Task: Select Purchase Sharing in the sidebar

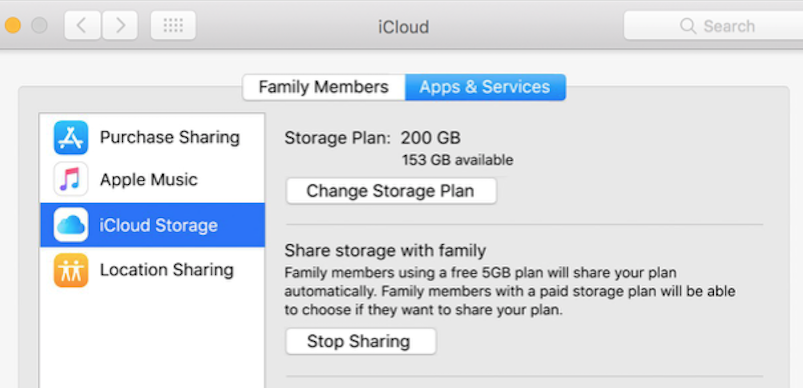Action: click(152, 137)
